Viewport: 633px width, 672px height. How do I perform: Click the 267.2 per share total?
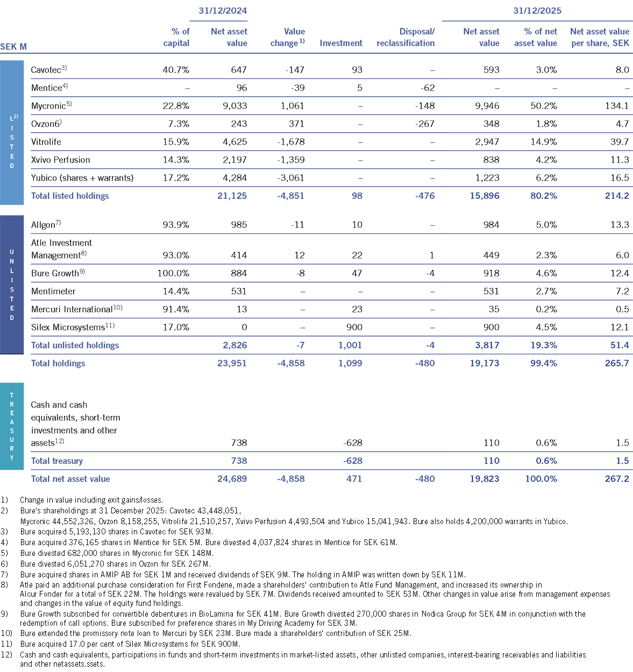(617, 478)
